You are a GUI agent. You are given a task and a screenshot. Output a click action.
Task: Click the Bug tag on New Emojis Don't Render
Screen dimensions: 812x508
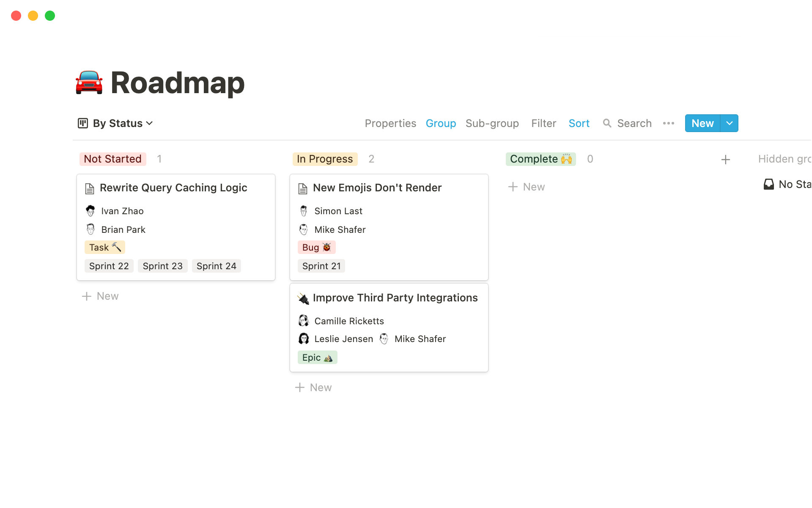tap(316, 247)
